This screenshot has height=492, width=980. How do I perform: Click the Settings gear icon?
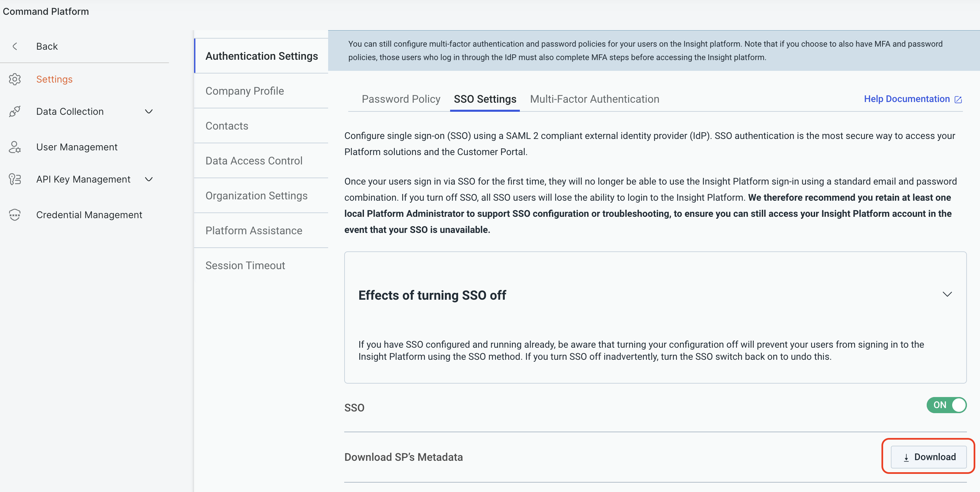point(15,79)
